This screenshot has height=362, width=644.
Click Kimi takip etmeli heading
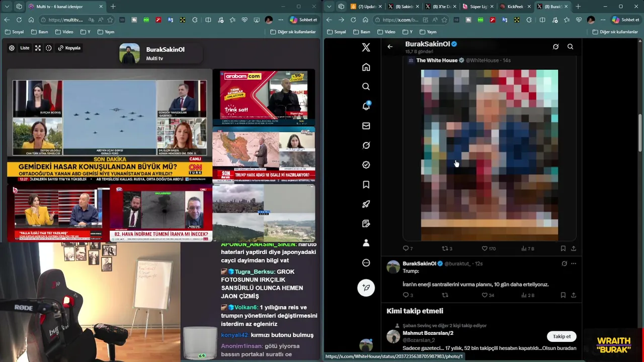tap(415, 311)
